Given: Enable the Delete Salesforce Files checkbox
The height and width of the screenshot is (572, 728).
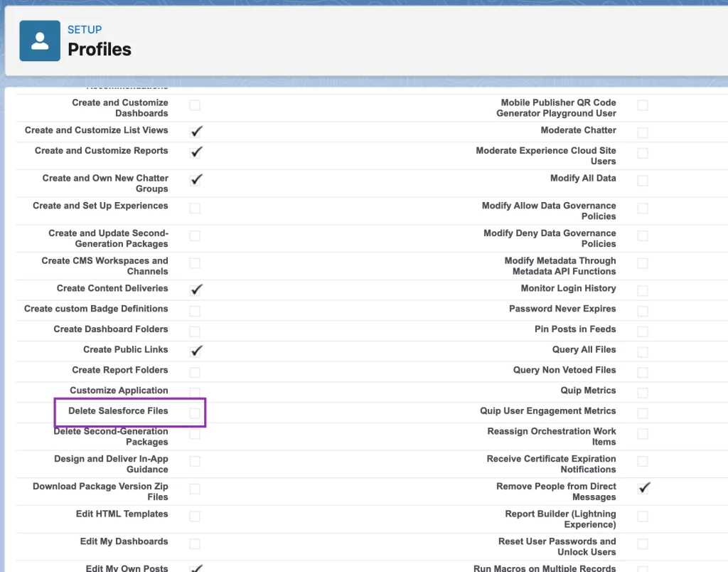Looking at the screenshot, I should tap(195, 413).
